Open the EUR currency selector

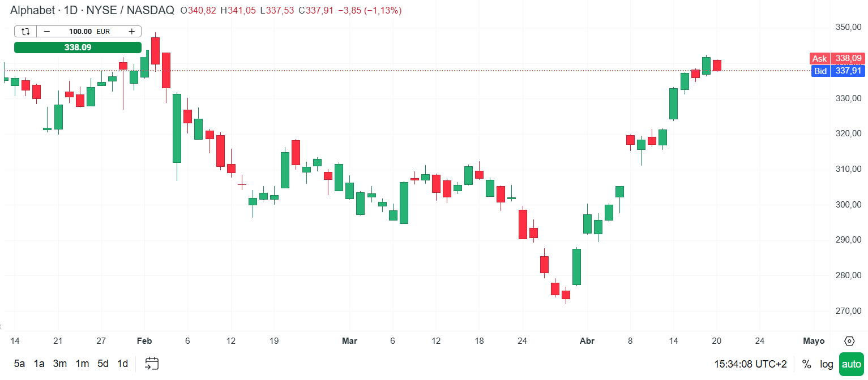click(103, 31)
